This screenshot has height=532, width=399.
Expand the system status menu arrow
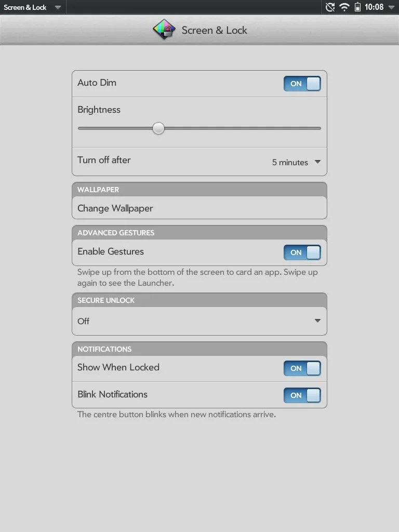point(391,7)
